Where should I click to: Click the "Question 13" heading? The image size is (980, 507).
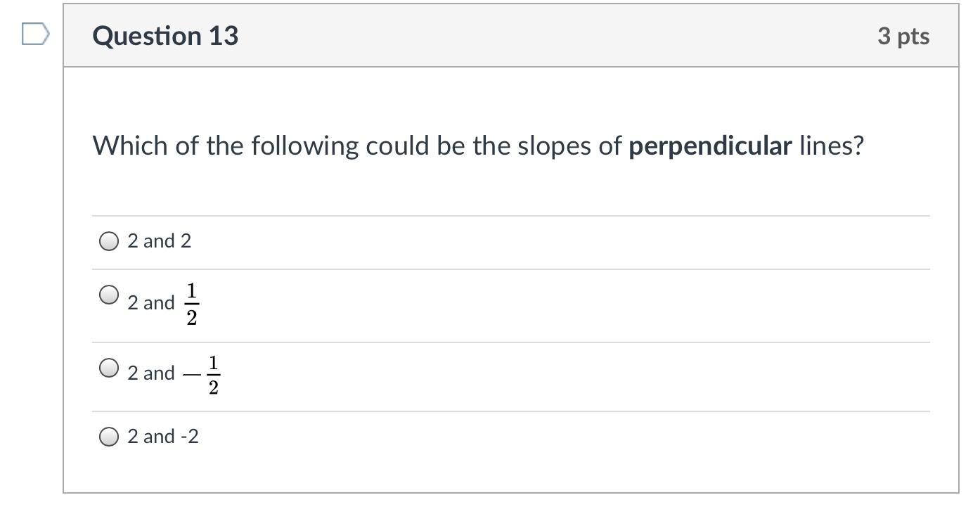[165, 36]
